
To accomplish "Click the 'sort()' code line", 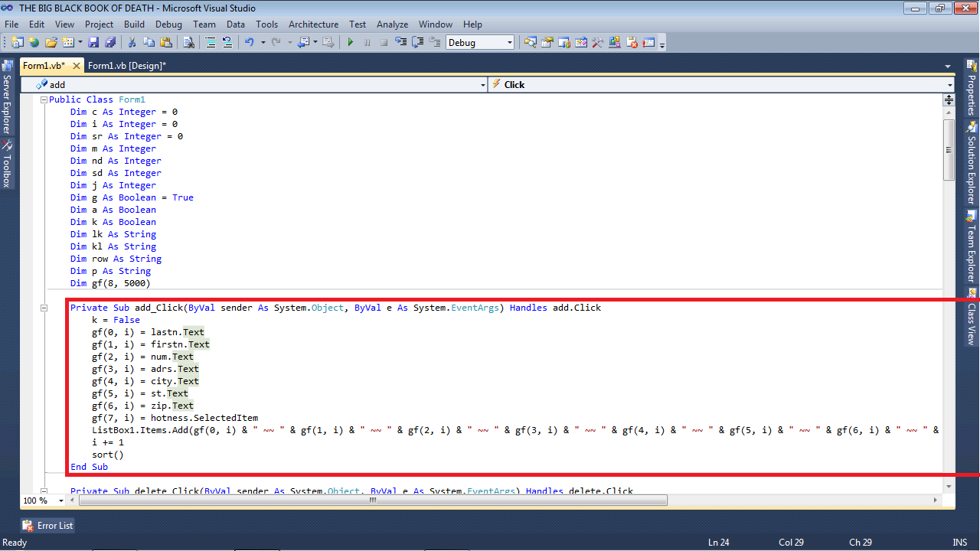I will [x=108, y=455].
